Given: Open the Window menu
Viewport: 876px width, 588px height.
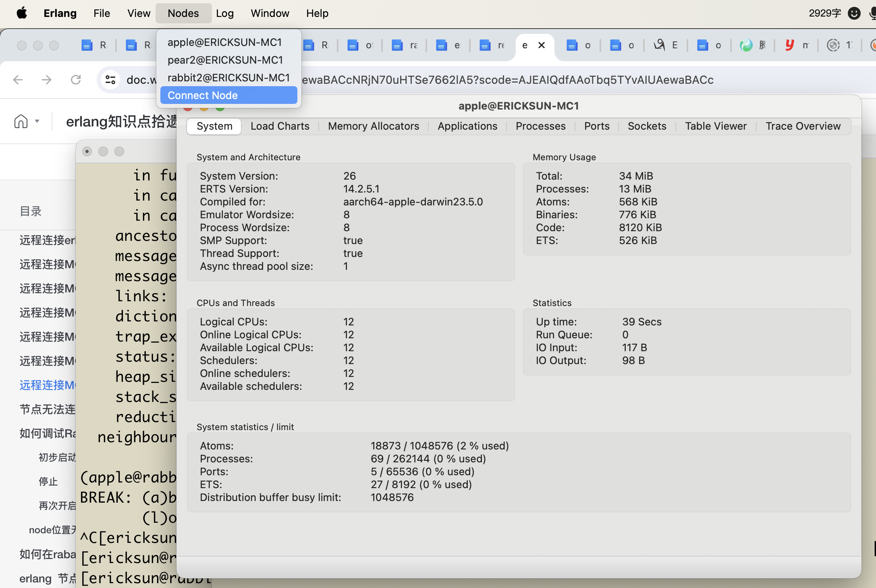Looking at the screenshot, I should (x=270, y=13).
